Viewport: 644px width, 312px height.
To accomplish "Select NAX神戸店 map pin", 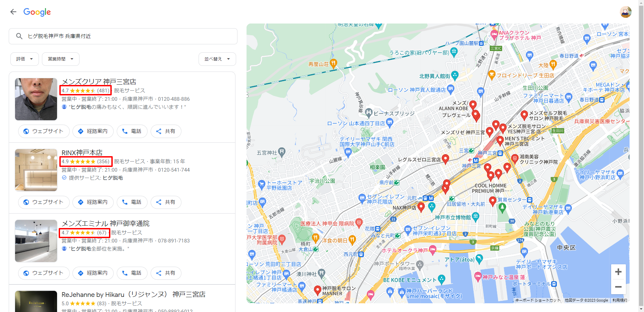I will click(421, 207).
